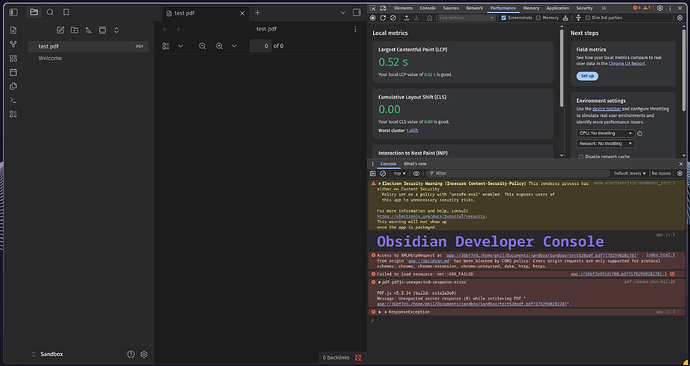
Task: Enable Dim 3rd parties checkbox
Action: pos(587,18)
